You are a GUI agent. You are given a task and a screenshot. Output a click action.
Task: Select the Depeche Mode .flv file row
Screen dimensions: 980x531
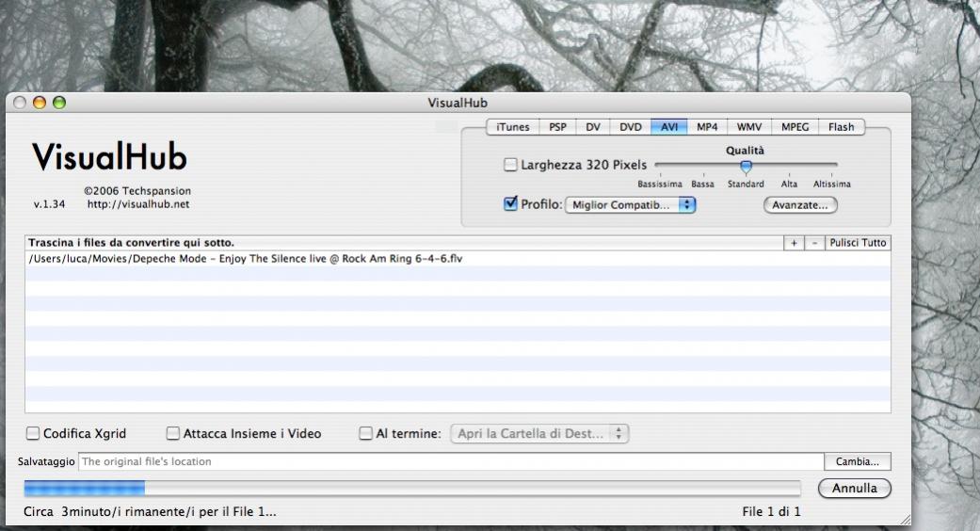click(x=458, y=259)
